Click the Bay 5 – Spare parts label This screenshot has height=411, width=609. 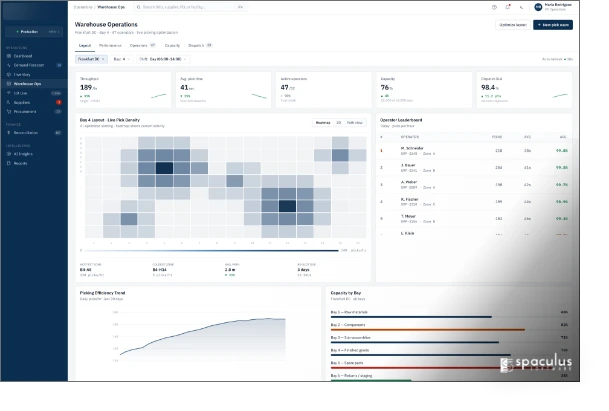coord(347,363)
